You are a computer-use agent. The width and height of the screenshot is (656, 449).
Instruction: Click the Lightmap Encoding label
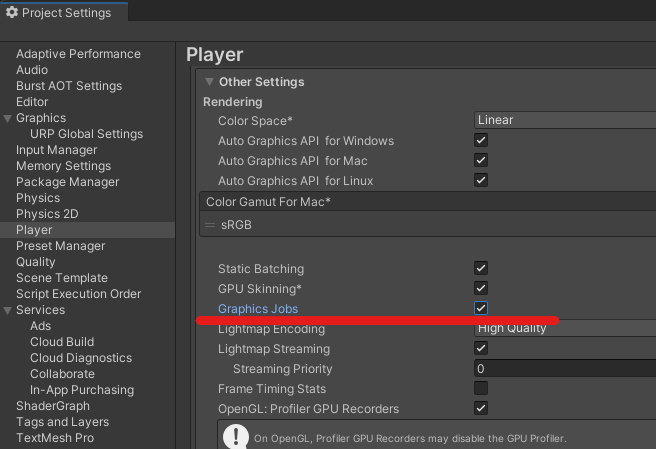(272, 329)
